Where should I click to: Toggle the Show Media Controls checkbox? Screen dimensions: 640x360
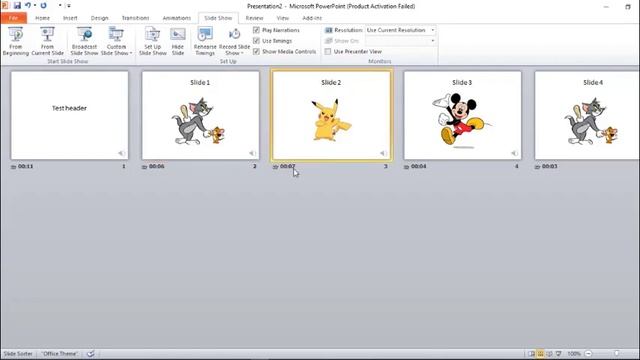click(x=256, y=51)
